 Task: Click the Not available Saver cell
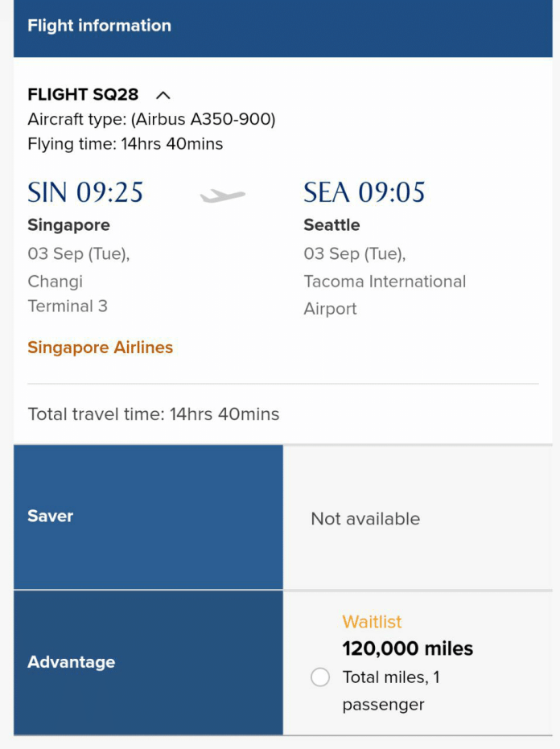click(365, 519)
